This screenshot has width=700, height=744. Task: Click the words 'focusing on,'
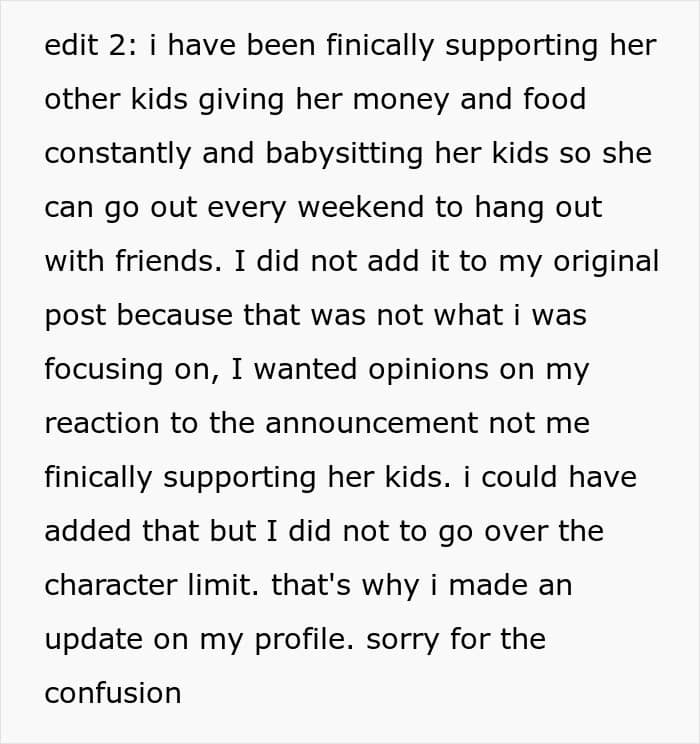132,371
